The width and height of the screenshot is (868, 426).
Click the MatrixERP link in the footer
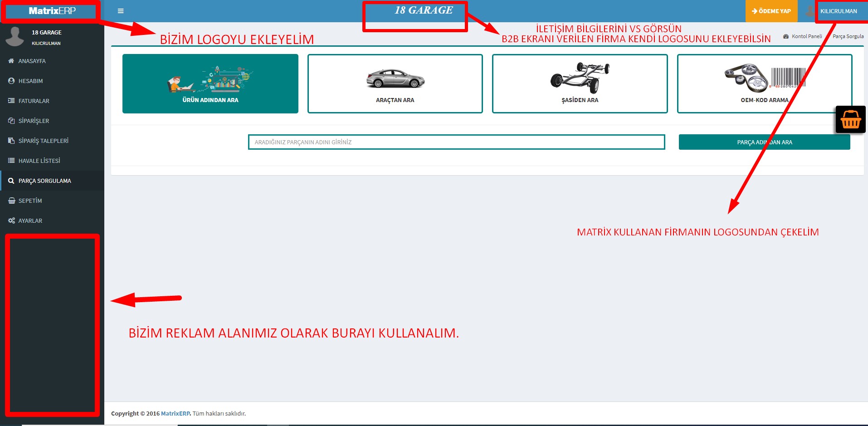(176, 413)
